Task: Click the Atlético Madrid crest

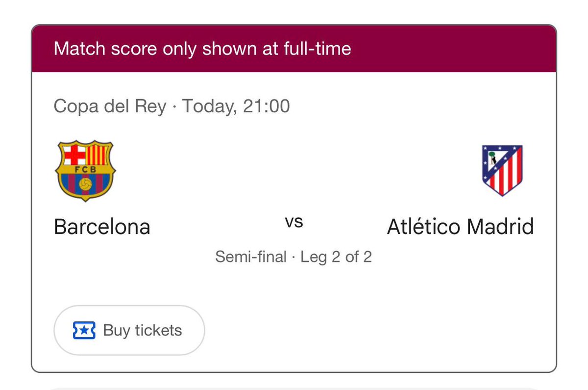Action: [502, 170]
